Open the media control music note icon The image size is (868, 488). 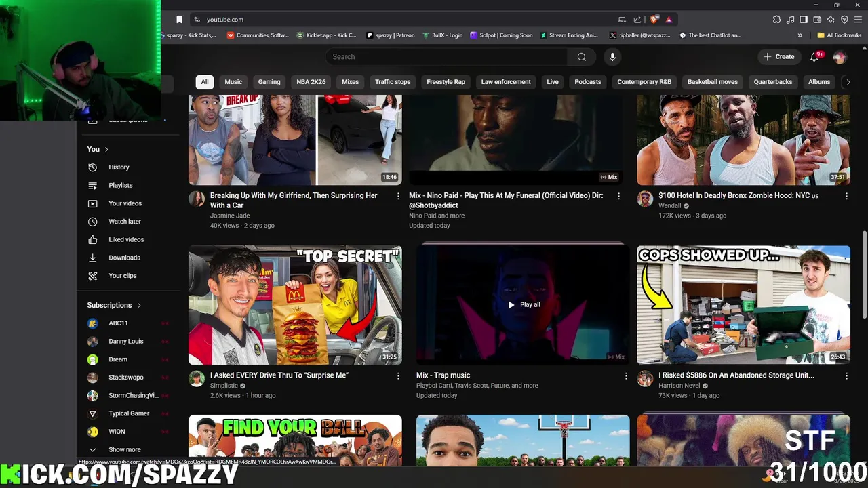tap(790, 20)
